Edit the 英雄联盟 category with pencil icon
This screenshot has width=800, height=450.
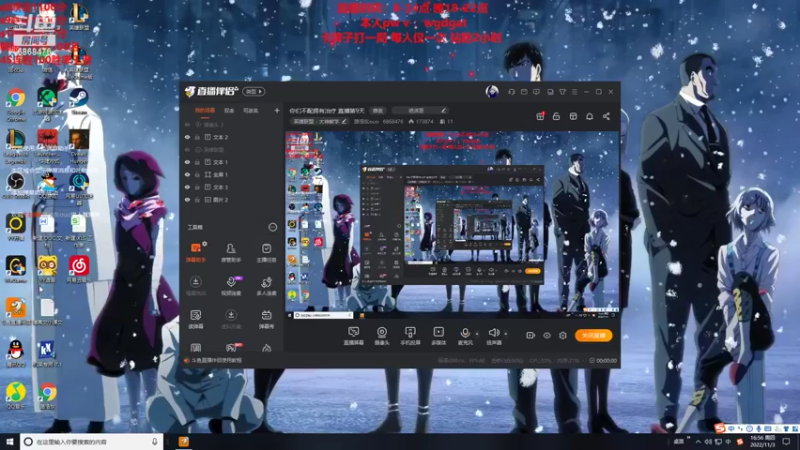pos(344,121)
